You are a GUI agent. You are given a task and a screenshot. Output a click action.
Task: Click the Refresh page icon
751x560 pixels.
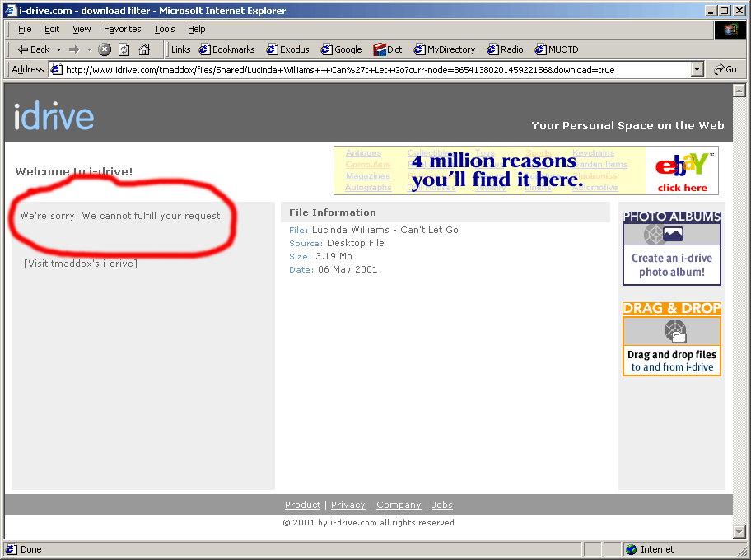click(x=124, y=49)
